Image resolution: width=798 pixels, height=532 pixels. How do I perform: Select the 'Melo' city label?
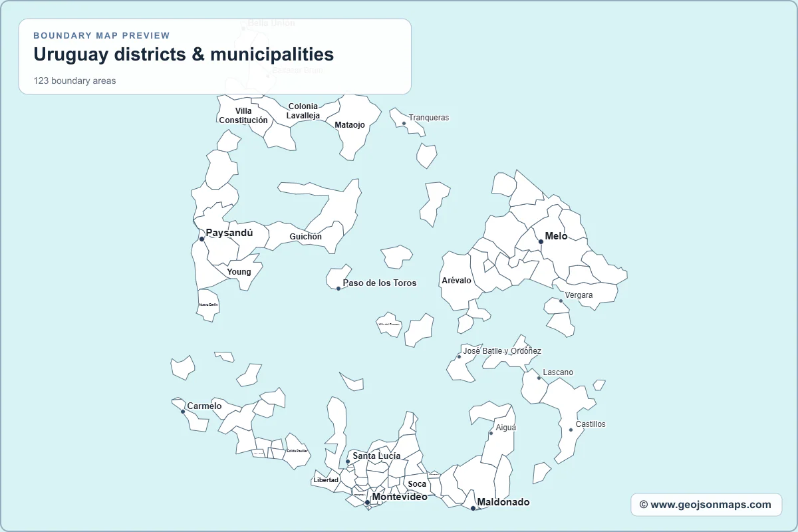click(556, 236)
